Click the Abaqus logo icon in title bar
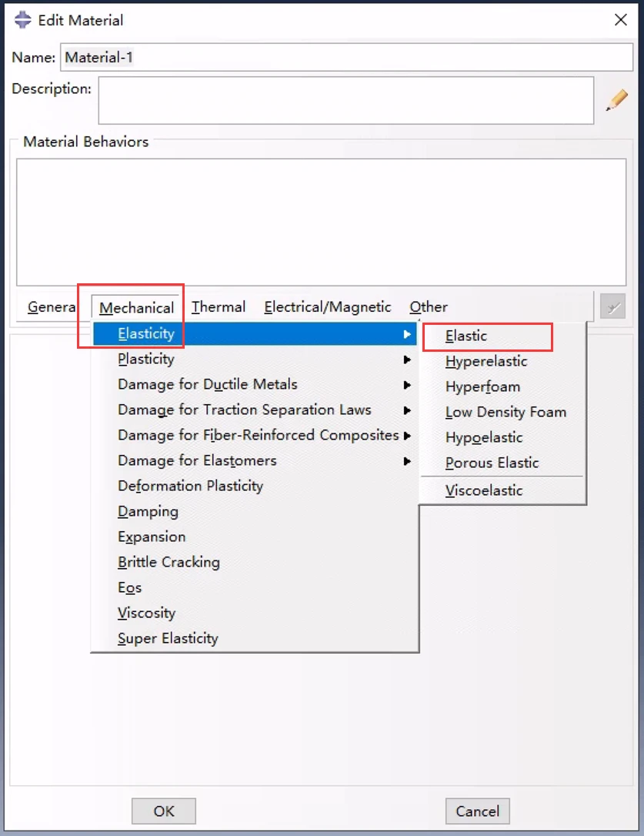The image size is (644, 836). coord(22,20)
